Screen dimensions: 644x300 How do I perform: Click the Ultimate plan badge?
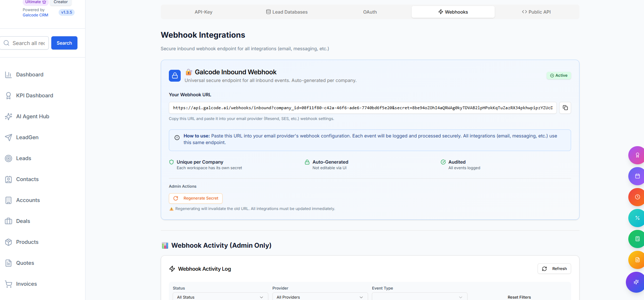pos(36,2)
